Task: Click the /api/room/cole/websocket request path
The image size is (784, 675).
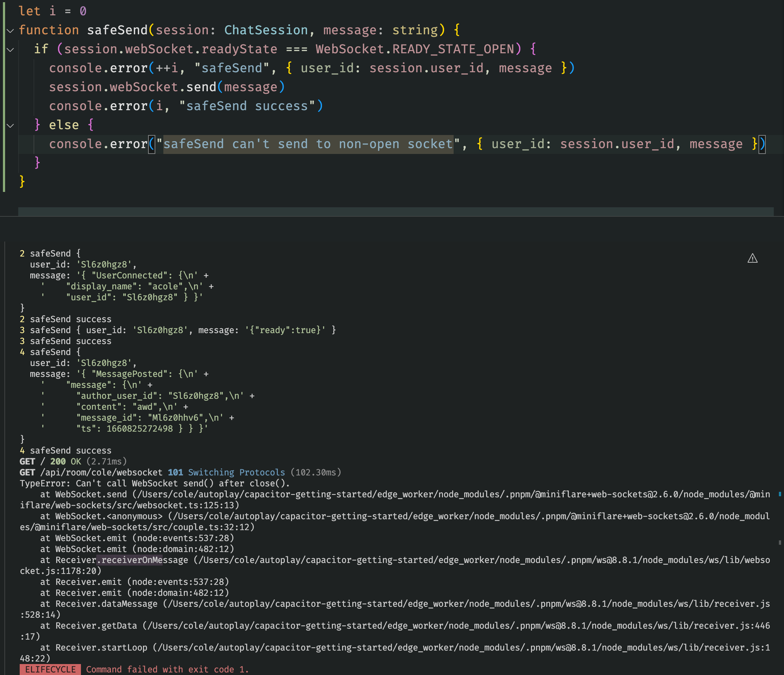Action: pos(101,472)
